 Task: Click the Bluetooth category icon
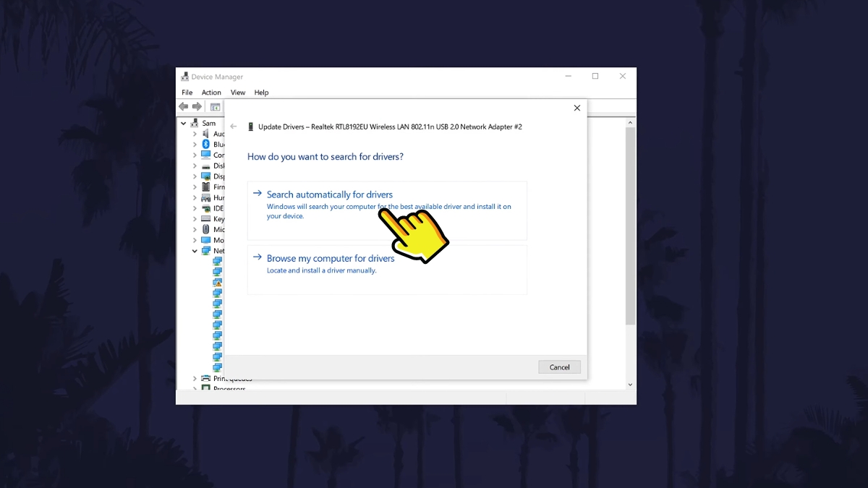206,145
